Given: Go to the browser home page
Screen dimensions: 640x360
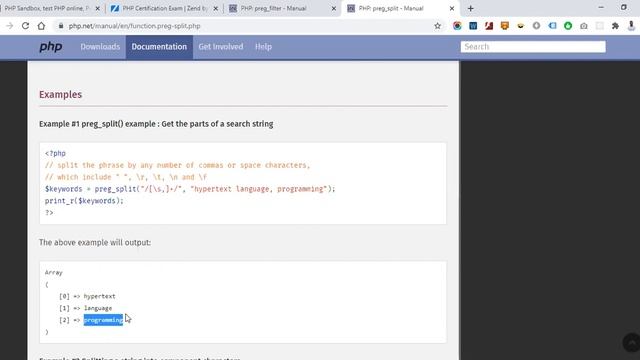Looking at the screenshot, I should (x=41, y=26).
